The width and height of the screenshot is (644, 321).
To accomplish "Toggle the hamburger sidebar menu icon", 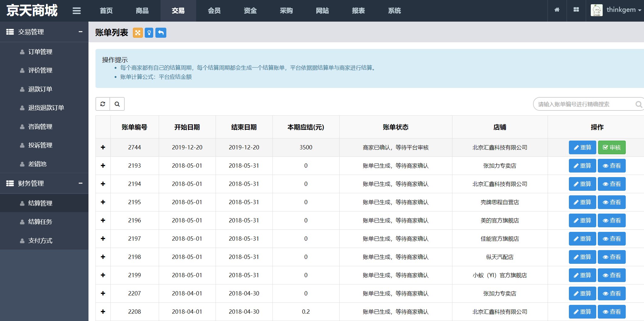I will (77, 11).
